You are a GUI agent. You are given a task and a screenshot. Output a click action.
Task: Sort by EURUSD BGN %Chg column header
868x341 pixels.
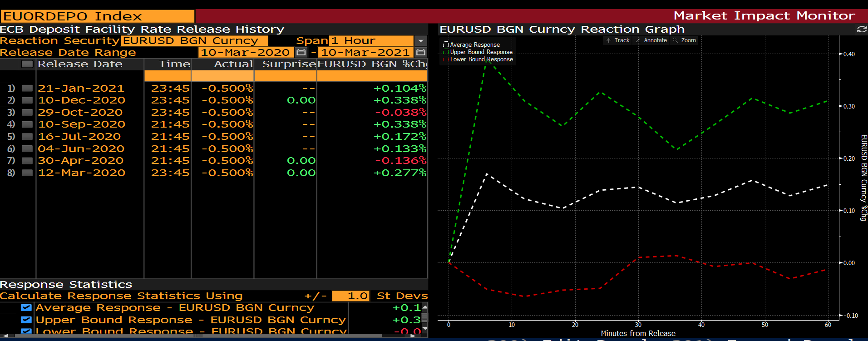[x=372, y=64]
